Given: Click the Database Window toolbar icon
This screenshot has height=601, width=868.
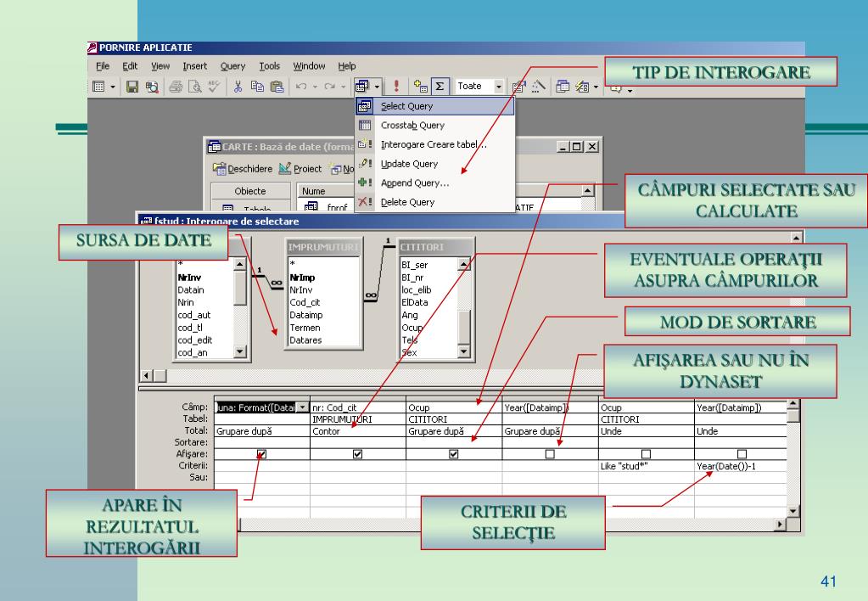Looking at the screenshot, I should 563,87.
